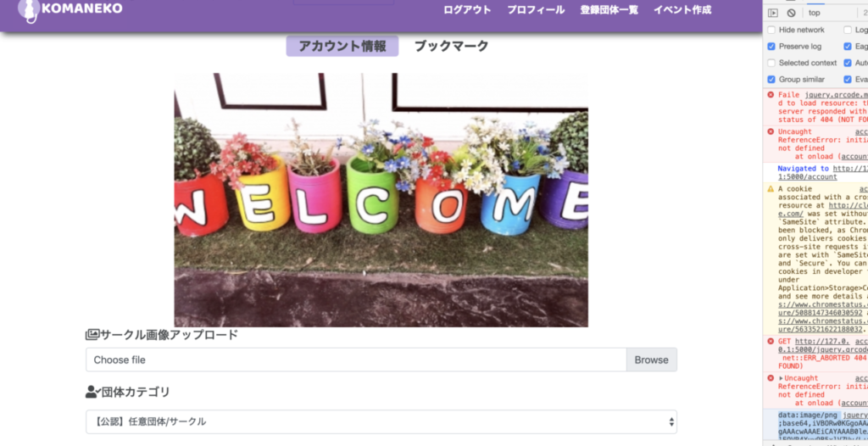Select the ログアウト menu item
The width and height of the screenshot is (868, 446).
(x=467, y=10)
